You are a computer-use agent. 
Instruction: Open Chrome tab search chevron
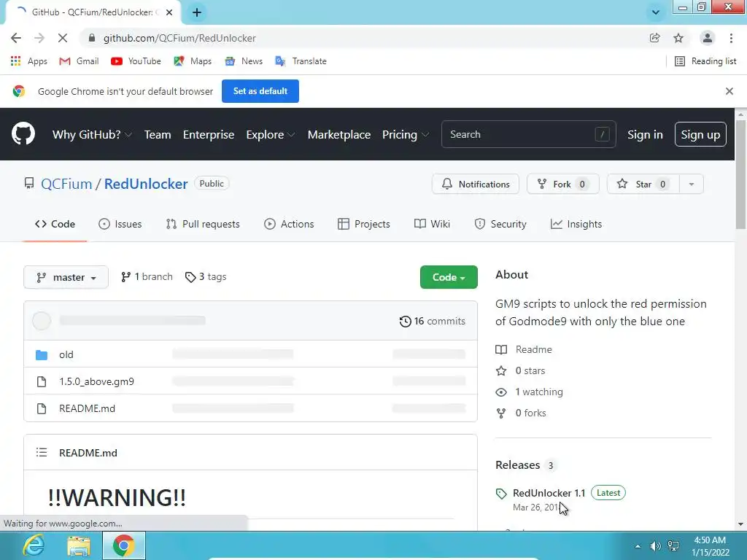coord(656,12)
